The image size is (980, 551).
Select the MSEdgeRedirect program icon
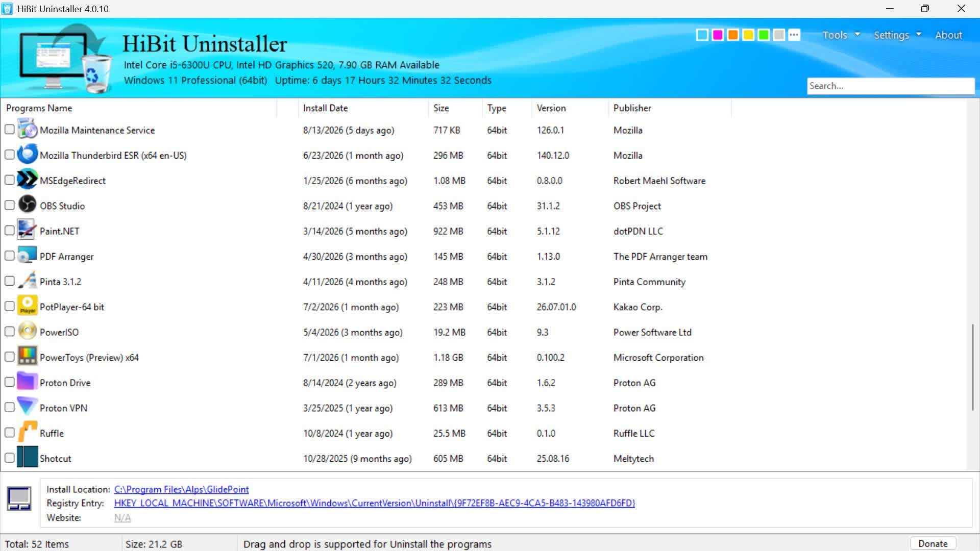28,180
